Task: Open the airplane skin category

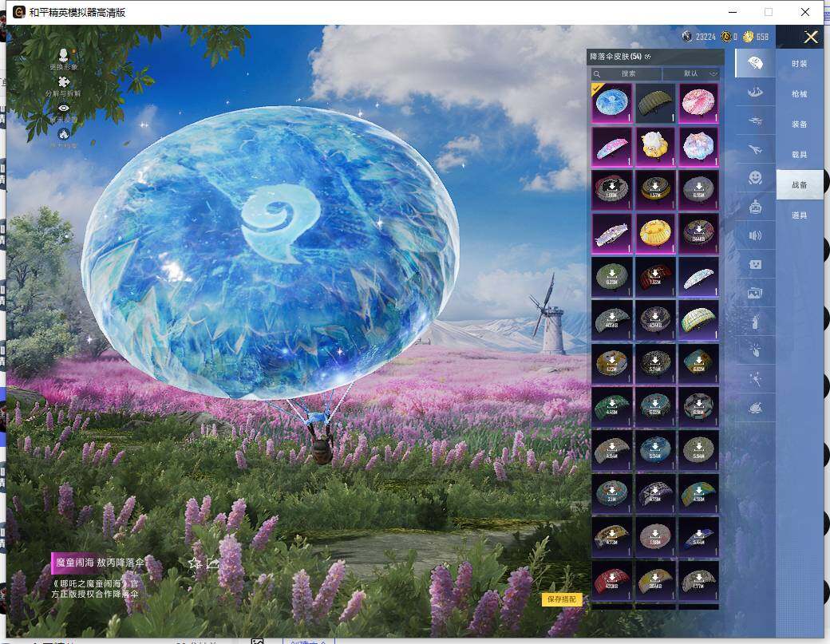Action: coord(754,149)
